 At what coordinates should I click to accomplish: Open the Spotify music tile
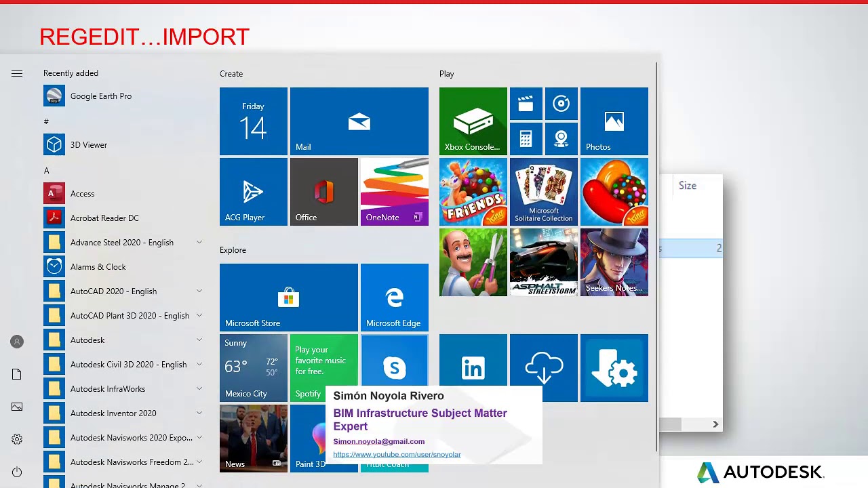pyautogui.click(x=324, y=368)
